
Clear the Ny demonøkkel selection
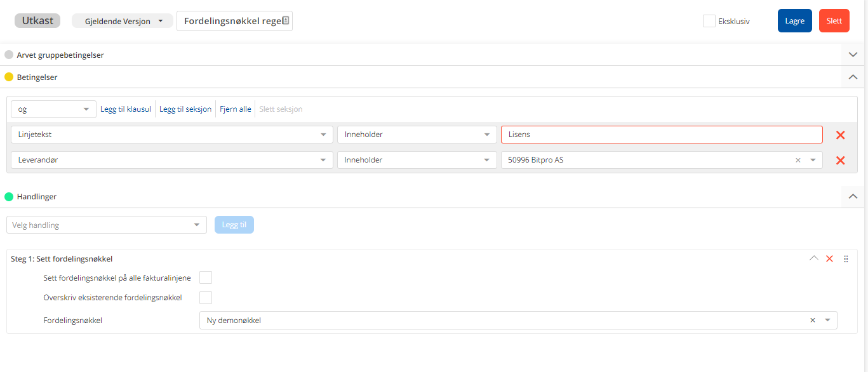pos(813,321)
